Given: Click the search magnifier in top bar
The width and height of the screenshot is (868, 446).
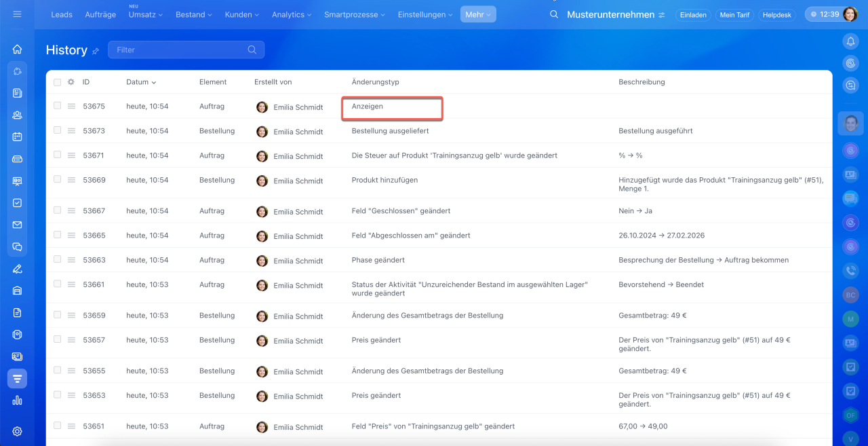Looking at the screenshot, I should pos(554,14).
